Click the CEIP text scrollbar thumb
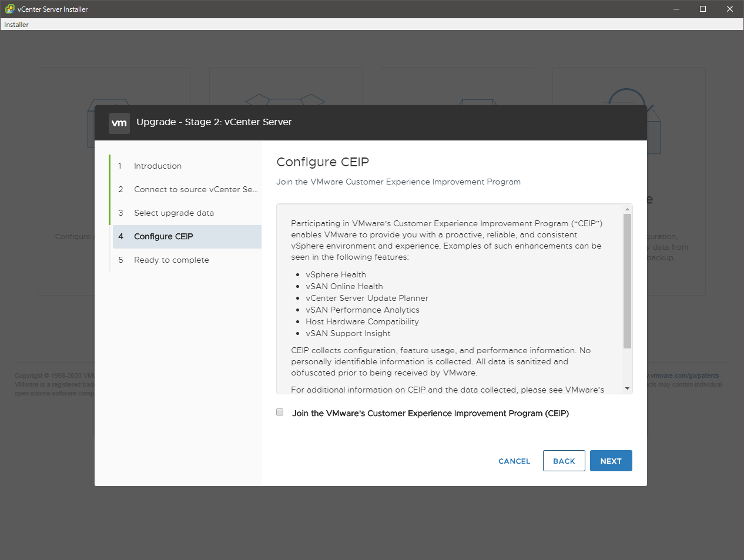This screenshot has width=744, height=560. [627, 281]
